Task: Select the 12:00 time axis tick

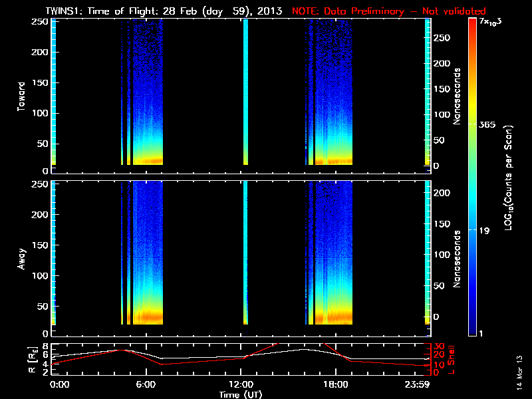Action: click(x=240, y=384)
